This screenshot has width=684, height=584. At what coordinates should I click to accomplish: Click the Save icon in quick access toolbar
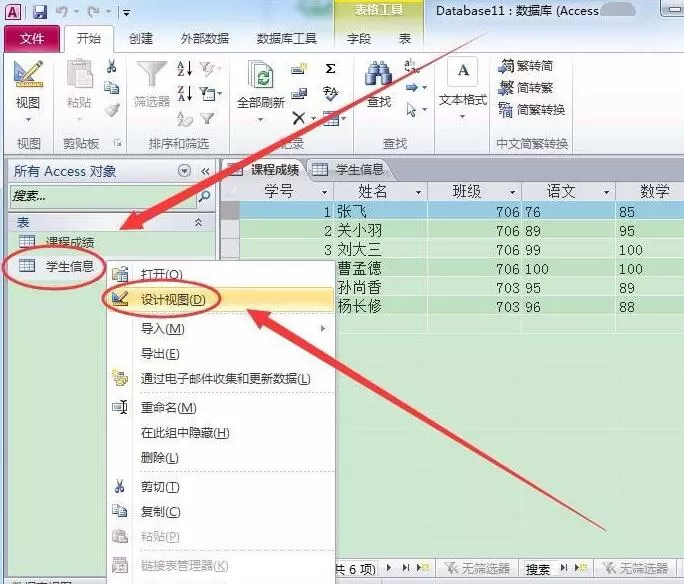click(40, 12)
